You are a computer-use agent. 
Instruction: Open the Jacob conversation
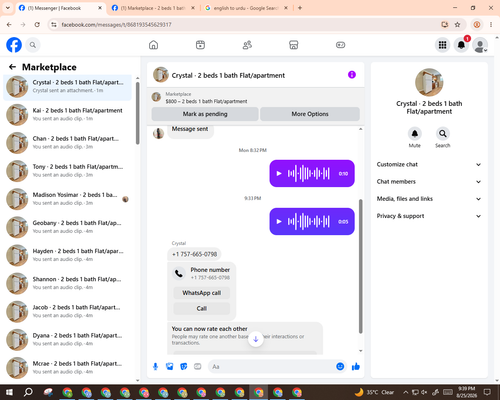click(67, 311)
